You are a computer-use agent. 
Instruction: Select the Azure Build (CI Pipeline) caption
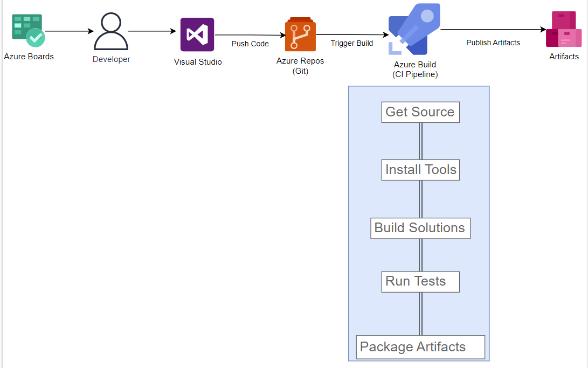415,70
